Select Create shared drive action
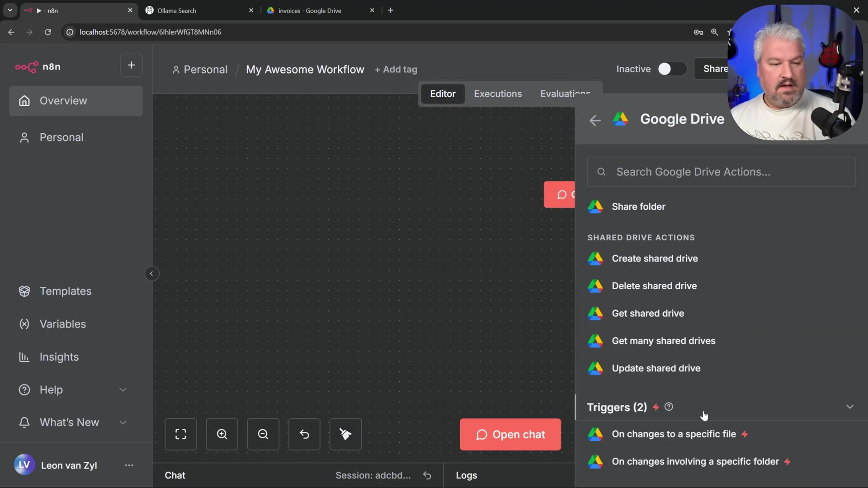The image size is (868, 488). click(655, 258)
